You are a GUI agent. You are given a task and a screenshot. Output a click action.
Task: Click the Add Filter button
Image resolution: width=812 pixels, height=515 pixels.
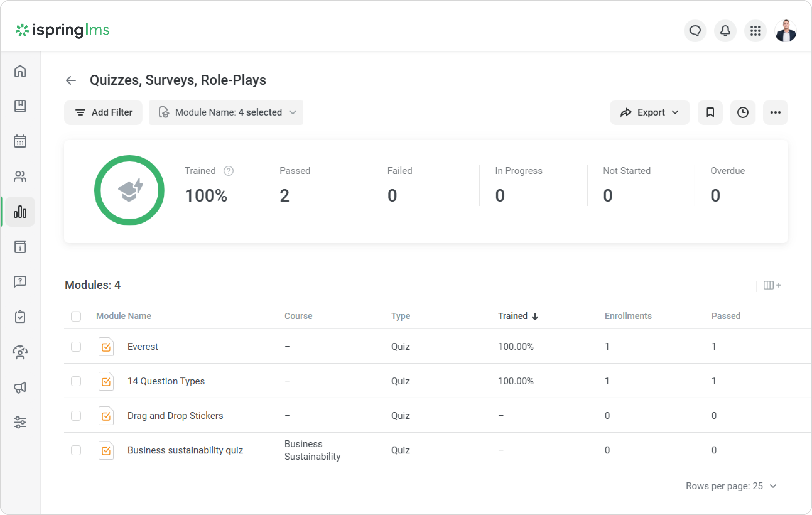click(x=103, y=112)
